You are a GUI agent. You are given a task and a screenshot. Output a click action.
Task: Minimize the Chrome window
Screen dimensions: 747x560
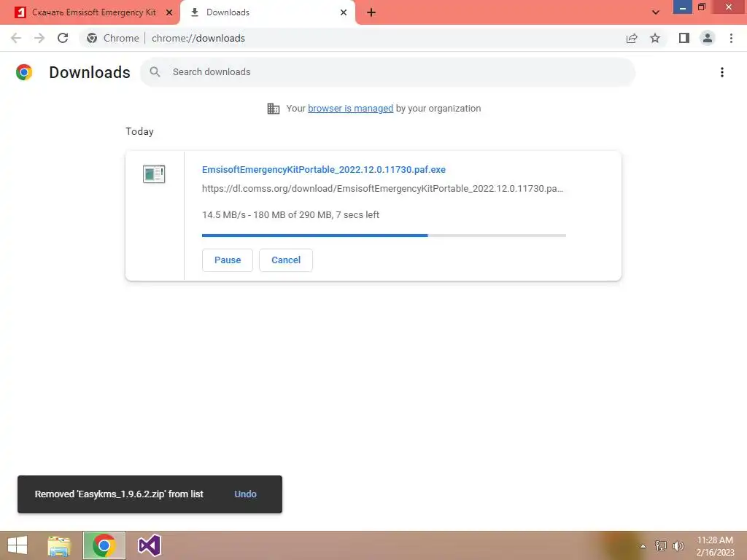(x=683, y=7)
